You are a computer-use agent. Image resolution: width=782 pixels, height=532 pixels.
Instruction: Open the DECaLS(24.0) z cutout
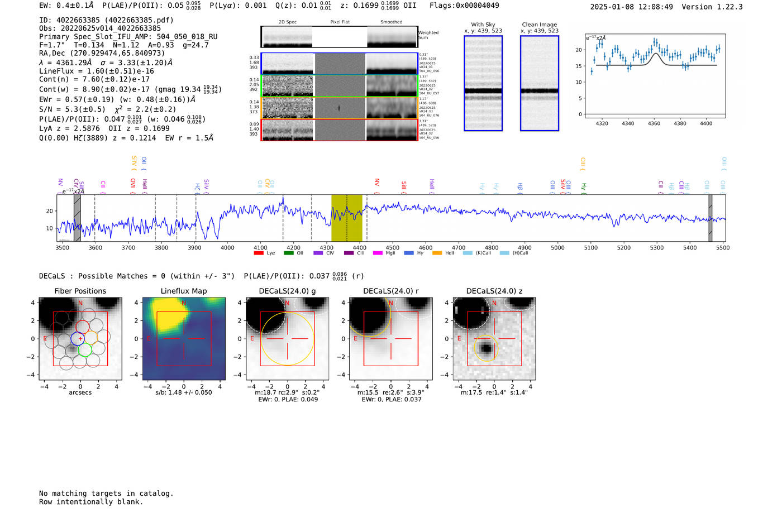pyautogui.click(x=494, y=339)
